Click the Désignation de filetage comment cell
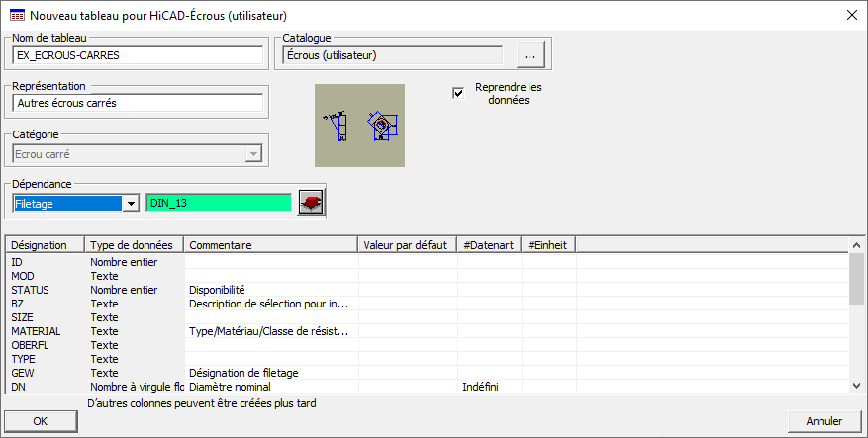The image size is (868, 438). click(x=271, y=373)
